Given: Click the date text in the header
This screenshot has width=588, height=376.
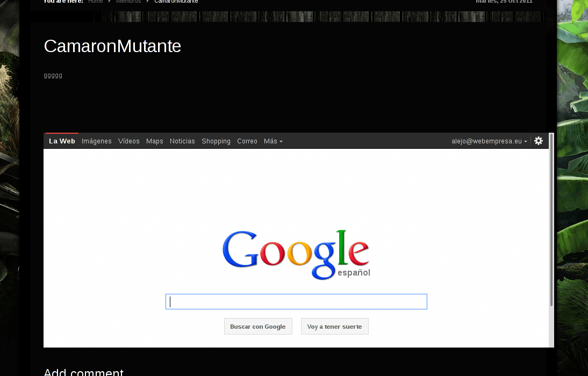Looking at the screenshot, I should [x=504, y=2].
